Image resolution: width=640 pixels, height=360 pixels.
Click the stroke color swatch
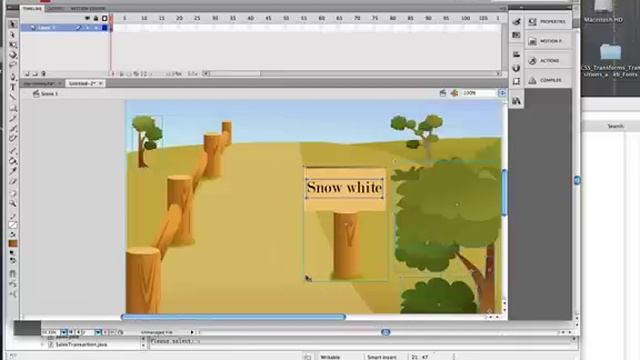(x=13, y=225)
